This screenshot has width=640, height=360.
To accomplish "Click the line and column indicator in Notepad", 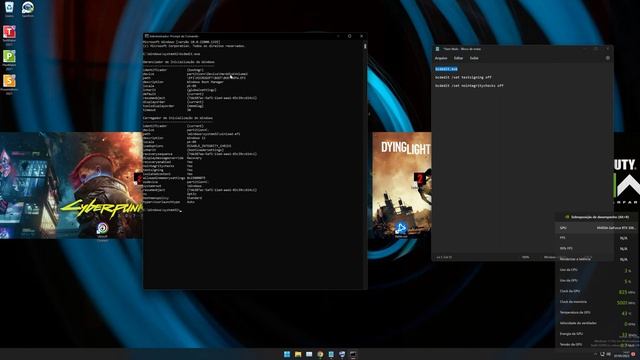I will point(444,257).
